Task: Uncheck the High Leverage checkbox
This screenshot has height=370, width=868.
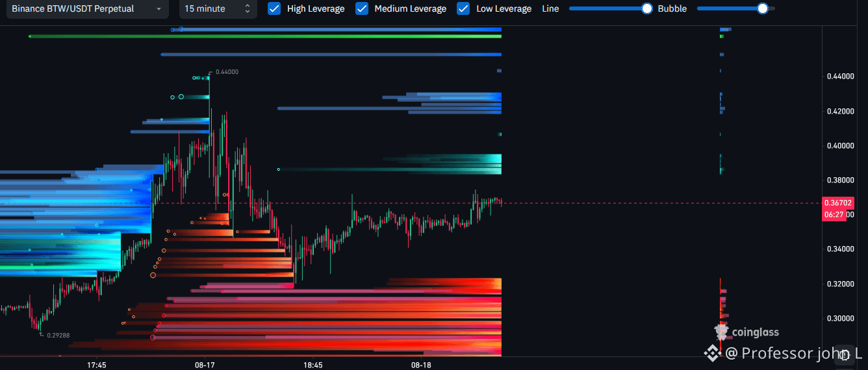Action: [274, 8]
